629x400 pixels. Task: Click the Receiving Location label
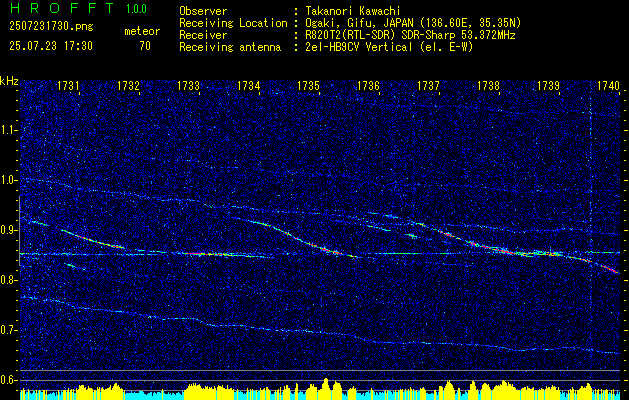(233, 23)
